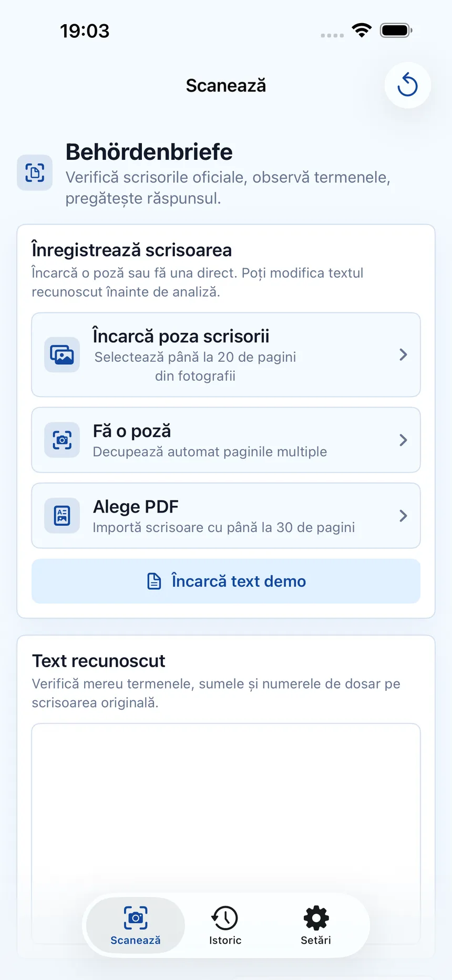Tap the gear icon in the bottom bar
The width and height of the screenshot is (452, 980).
pos(316,918)
